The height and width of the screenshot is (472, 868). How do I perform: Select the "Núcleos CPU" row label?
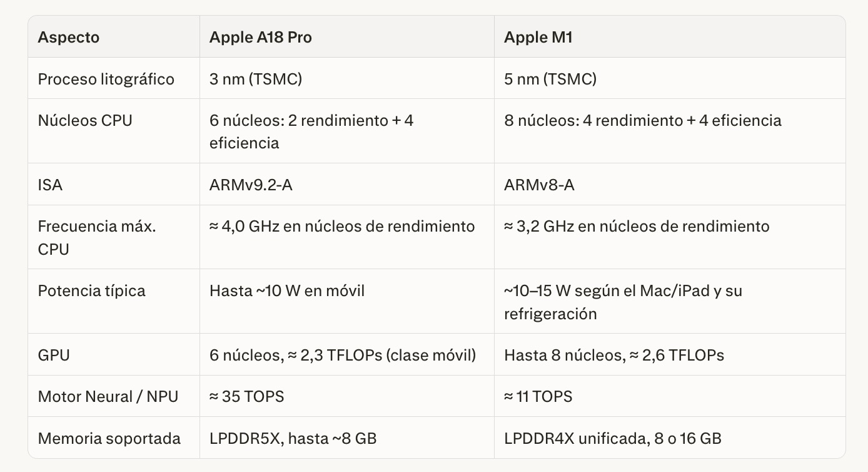[x=85, y=120]
